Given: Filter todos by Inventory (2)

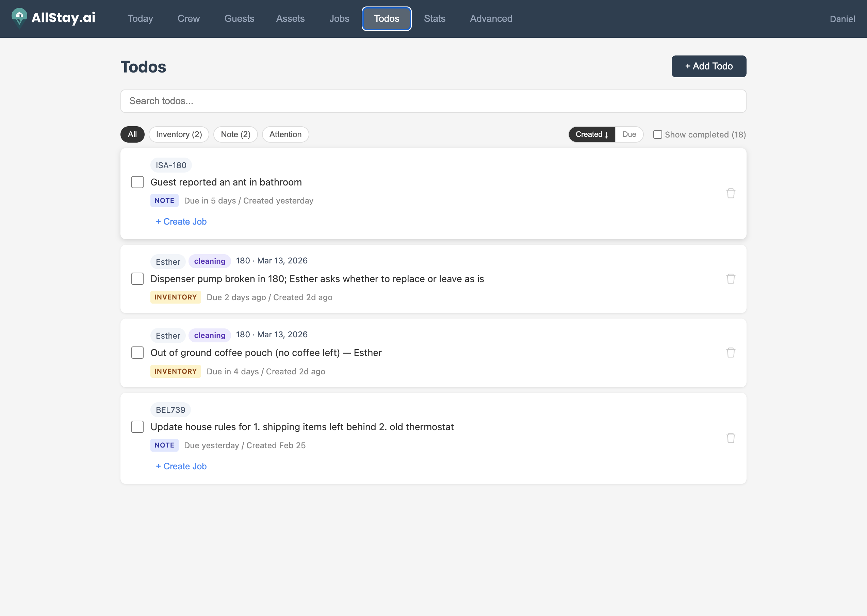Looking at the screenshot, I should [x=179, y=134].
